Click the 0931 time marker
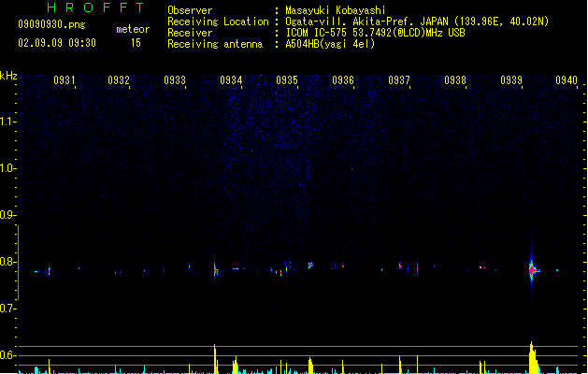 (65, 80)
